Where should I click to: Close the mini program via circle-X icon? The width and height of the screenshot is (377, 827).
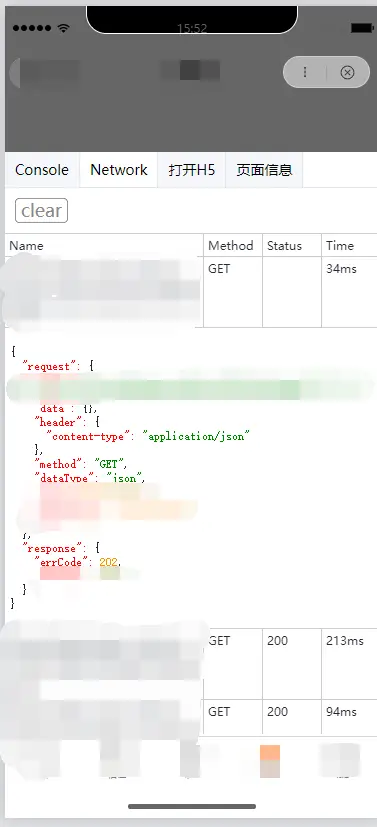coord(347,72)
